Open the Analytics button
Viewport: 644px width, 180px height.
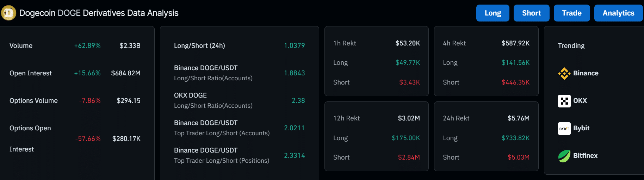click(618, 13)
